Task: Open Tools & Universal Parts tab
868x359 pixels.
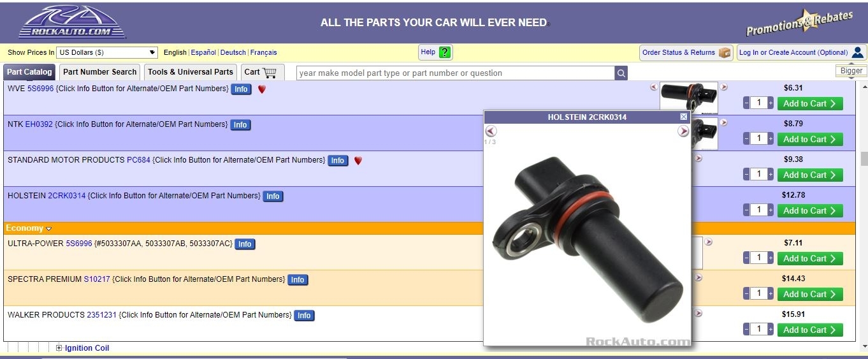Action: click(x=191, y=72)
